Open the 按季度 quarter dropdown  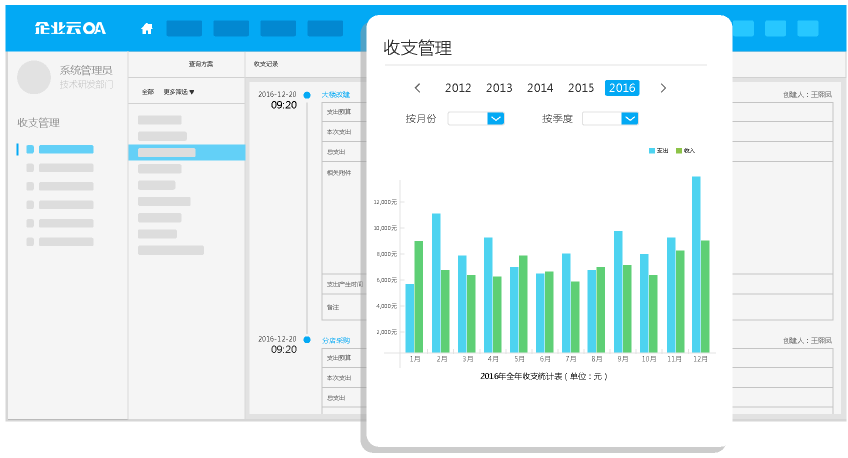click(630, 118)
